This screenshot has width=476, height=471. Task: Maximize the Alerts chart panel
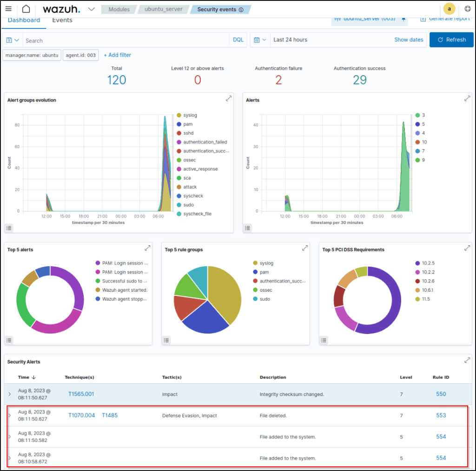(467, 98)
